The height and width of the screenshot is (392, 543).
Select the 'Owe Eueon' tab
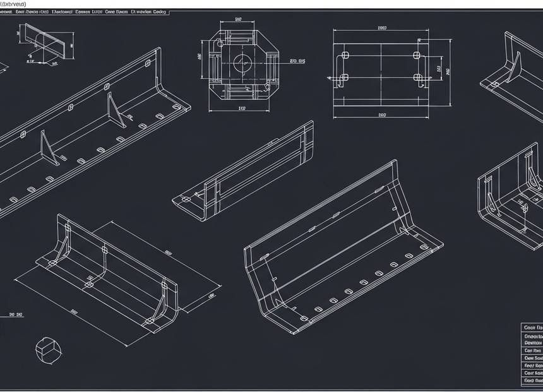coord(116,12)
